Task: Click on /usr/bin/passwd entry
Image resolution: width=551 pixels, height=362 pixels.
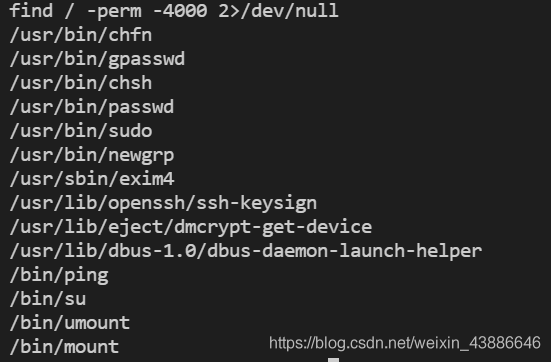Action: tap(92, 107)
